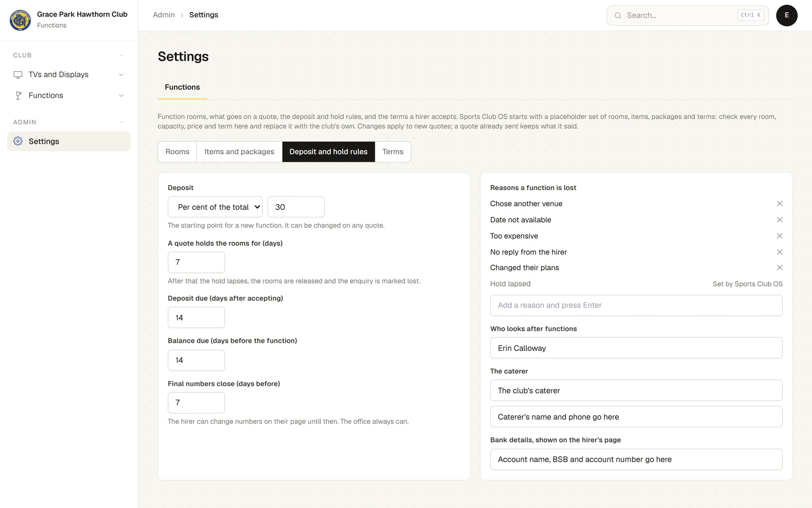Click the Functions glass icon in sidebar
Screen dimensions: 812x508
pyautogui.click(x=18, y=96)
